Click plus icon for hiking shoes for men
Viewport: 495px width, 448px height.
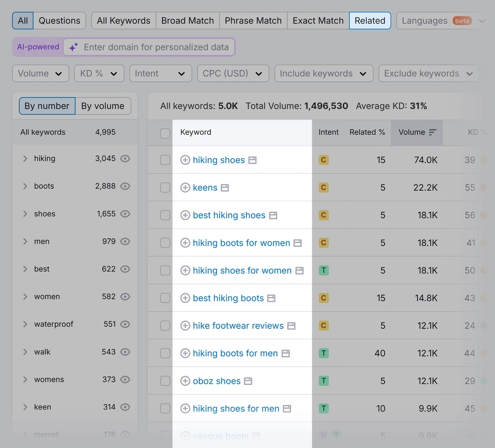pos(185,409)
